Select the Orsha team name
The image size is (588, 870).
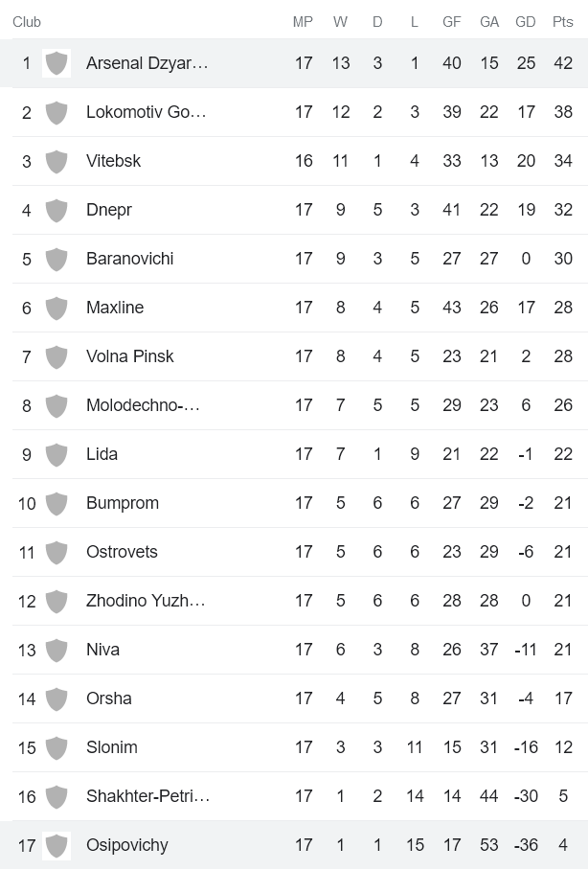click(x=108, y=698)
